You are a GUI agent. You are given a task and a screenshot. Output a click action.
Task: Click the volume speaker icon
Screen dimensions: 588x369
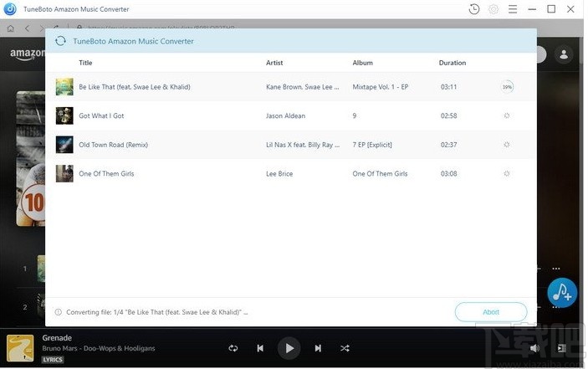click(534, 348)
